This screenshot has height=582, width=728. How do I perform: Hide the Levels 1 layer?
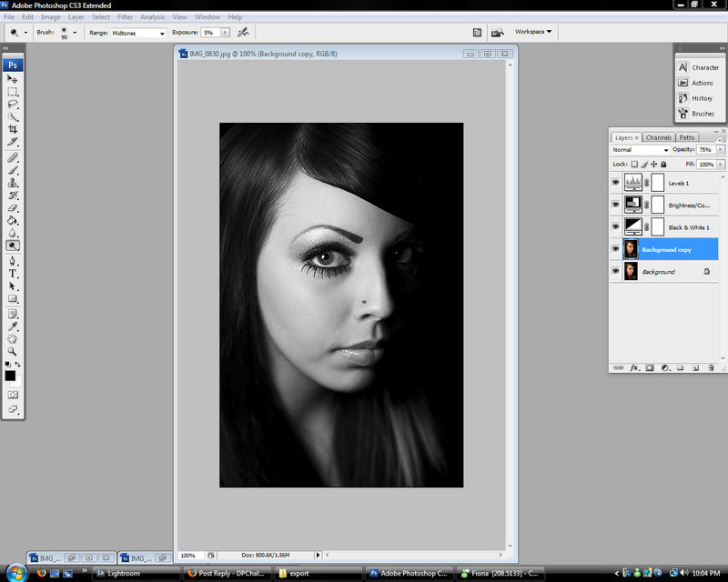point(616,183)
